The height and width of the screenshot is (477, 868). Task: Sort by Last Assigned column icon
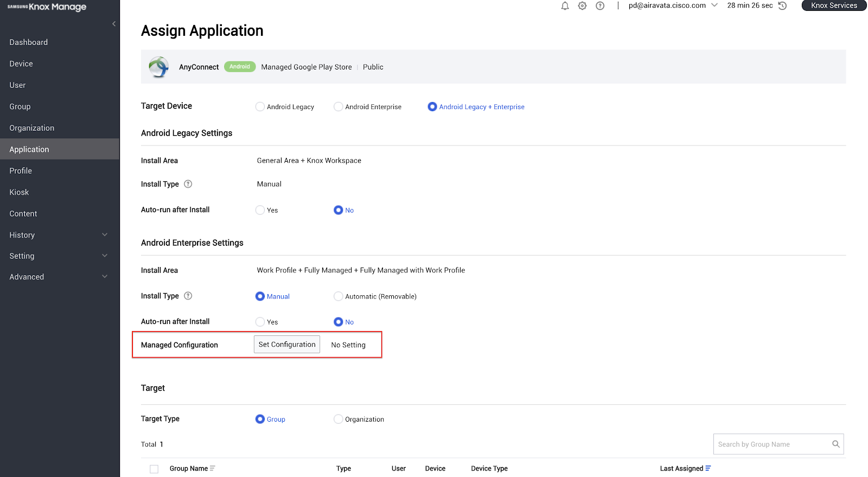pyautogui.click(x=708, y=468)
